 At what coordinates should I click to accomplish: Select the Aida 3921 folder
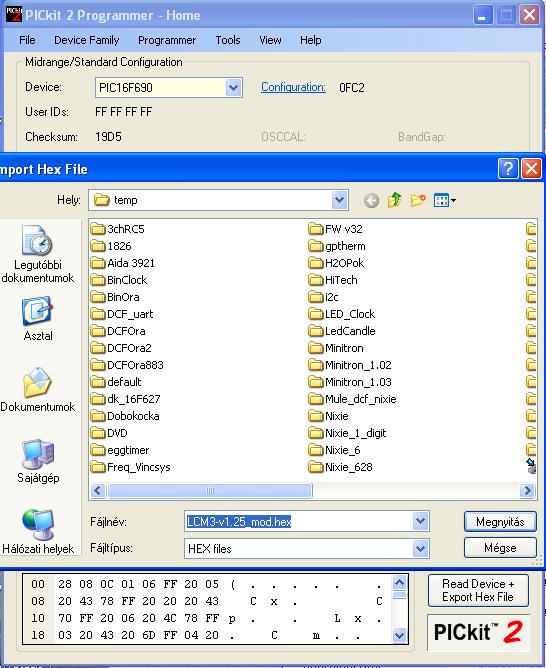point(123,263)
